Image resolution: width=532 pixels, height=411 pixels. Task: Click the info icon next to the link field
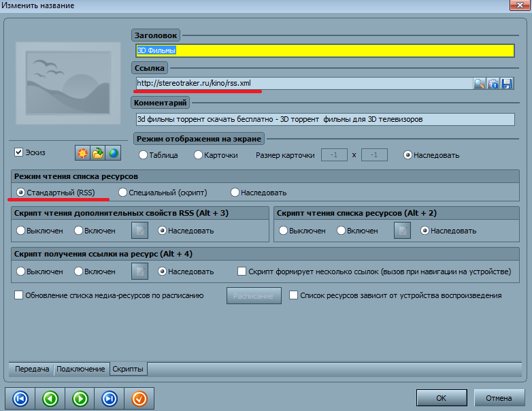493,84
